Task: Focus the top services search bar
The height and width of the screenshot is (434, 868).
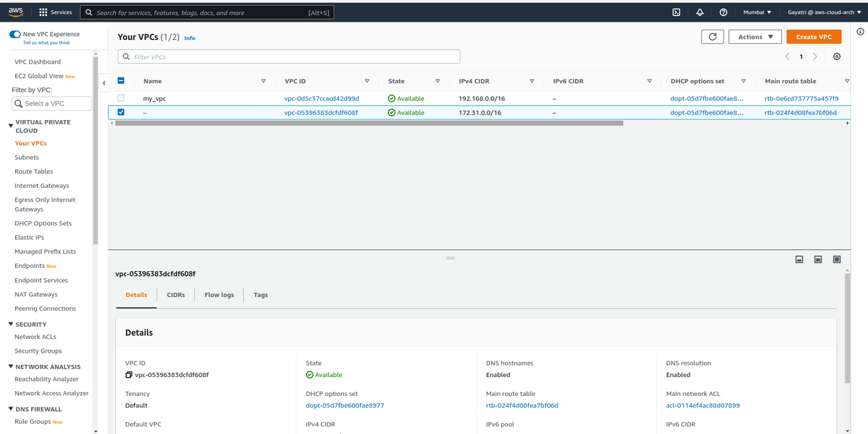Action: pyautogui.click(x=207, y=12)
